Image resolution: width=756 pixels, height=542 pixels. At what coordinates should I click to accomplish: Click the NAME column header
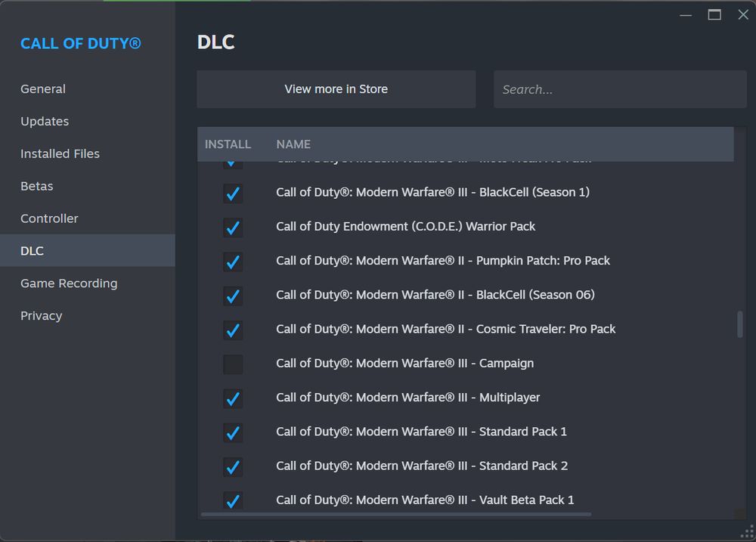tap(293, 144)
